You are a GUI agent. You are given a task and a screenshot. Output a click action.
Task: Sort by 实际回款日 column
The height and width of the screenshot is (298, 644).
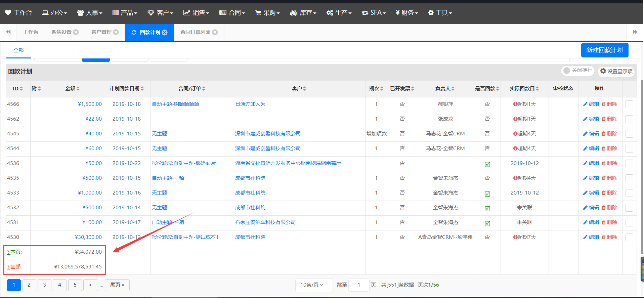(x=524, y=89)
